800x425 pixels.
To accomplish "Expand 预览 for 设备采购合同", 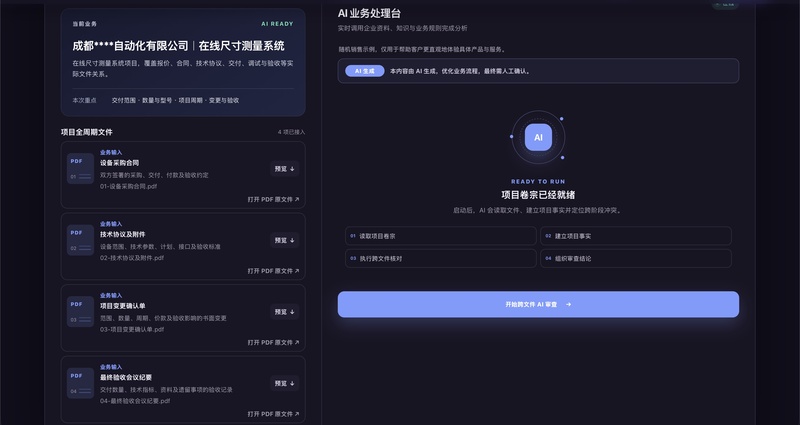I will (285, 169).
